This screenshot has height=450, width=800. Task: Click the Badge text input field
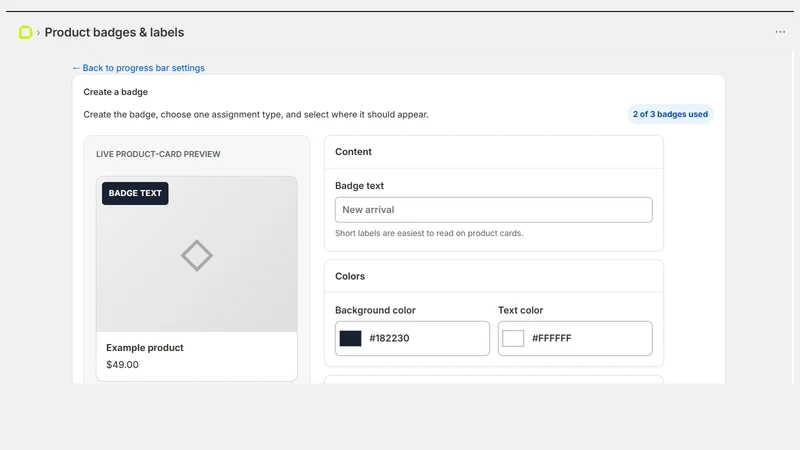pyautogui.click(x=493, y=210)
